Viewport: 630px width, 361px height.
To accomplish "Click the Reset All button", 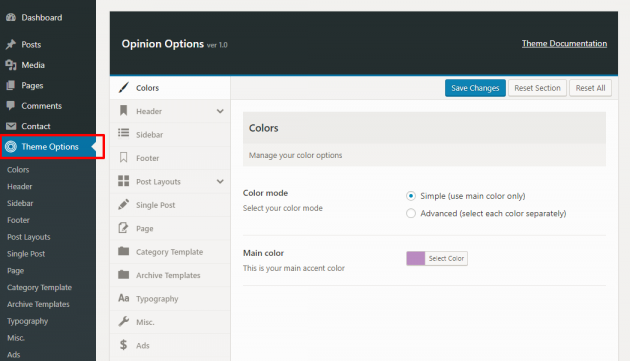I will point(590,88).
